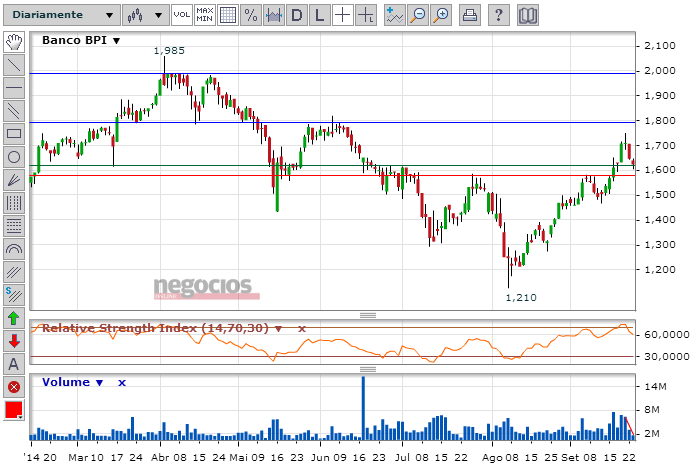Click the add indicator icon
Image resolution: width=695 pixels, height=470 pixels.
pyautogui.click(x=394, y=15)
